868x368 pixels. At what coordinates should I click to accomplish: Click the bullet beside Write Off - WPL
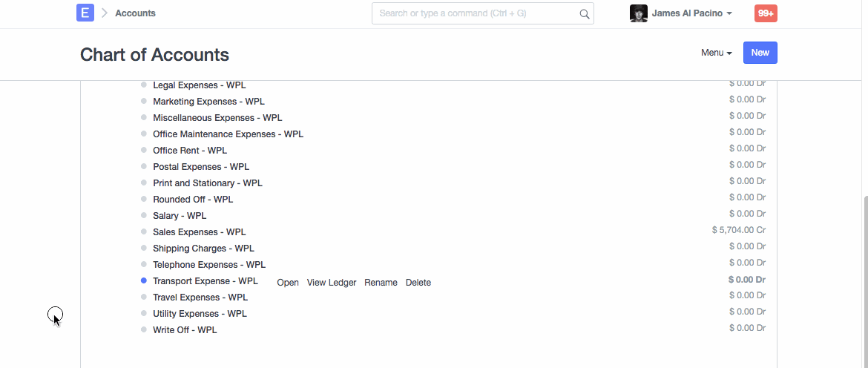pyautogui.click(x=144, y=330)
